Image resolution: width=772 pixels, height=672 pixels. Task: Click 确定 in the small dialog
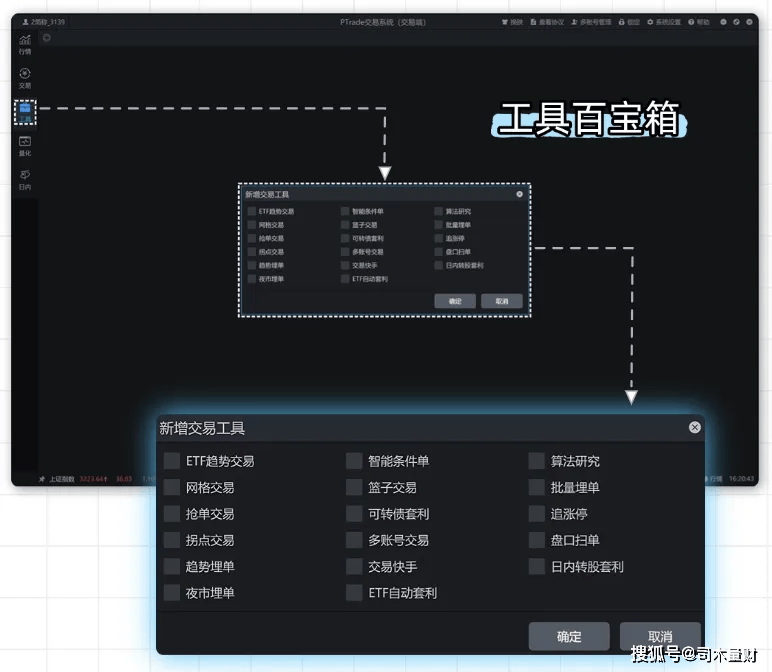[455, 301]
